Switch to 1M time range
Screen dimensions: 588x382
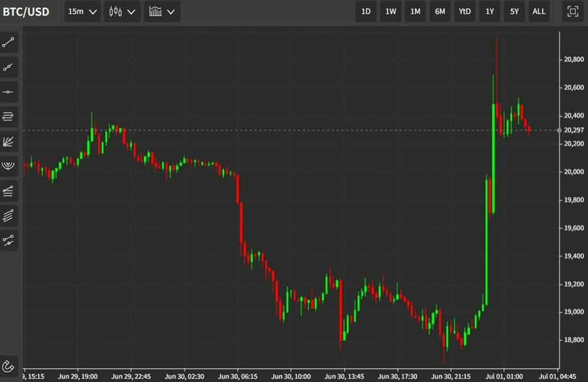point(415,11)
